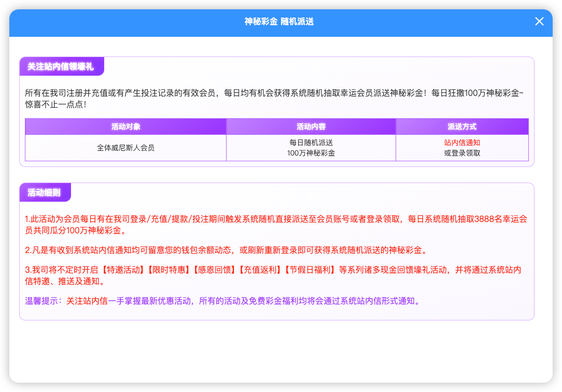562x392 pixels.
Task: Click the 活动对象 table header
Action: click(x=125, y=127)
